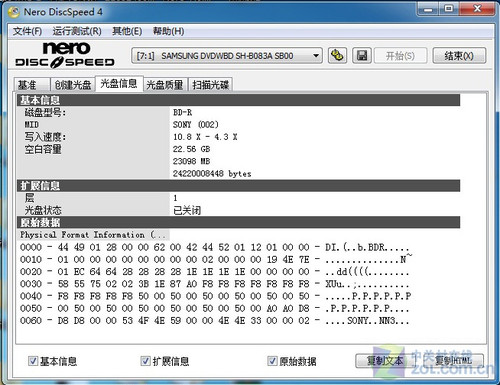Open the 帮助(H) menu

click(168, 31)
